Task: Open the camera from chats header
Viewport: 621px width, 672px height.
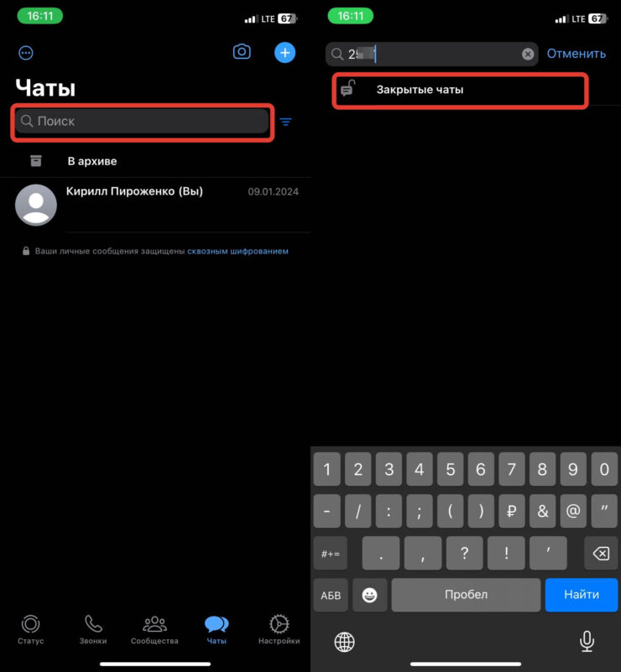Action: (242, 52)
